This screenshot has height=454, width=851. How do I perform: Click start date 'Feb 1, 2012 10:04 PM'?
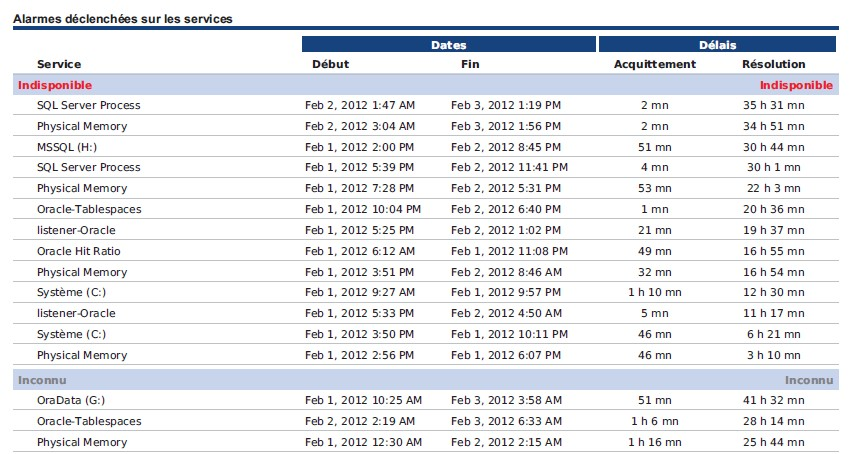[x=363, y=209]
